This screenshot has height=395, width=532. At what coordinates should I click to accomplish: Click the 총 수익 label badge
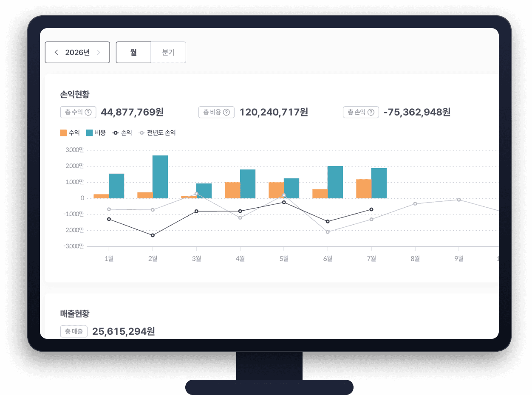click(x=78, y=112)
